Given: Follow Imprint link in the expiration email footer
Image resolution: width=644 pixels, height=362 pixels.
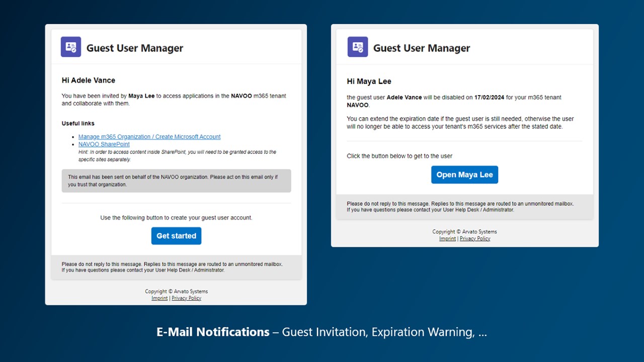Looking at the screenshot, I should [447, 239].
